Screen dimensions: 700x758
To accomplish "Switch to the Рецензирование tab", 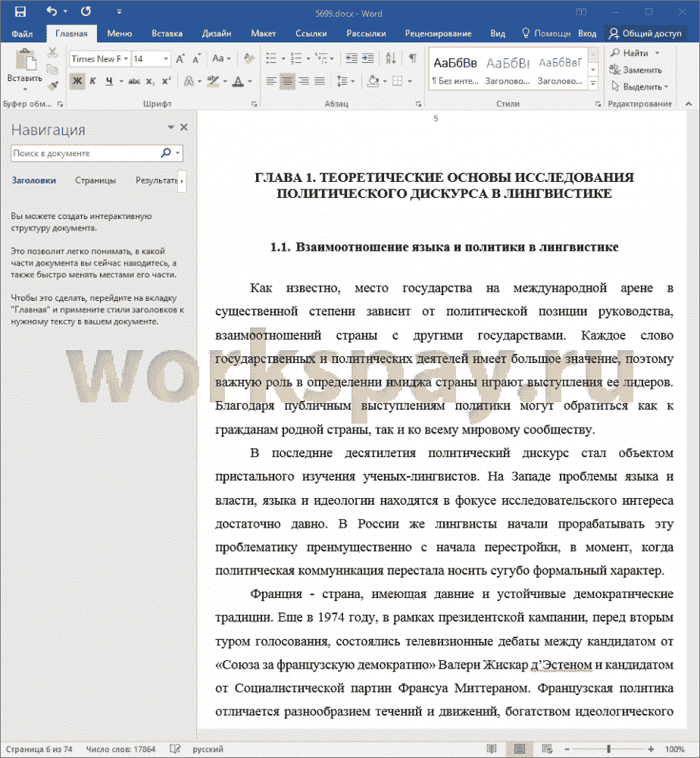I will (438, 33).
